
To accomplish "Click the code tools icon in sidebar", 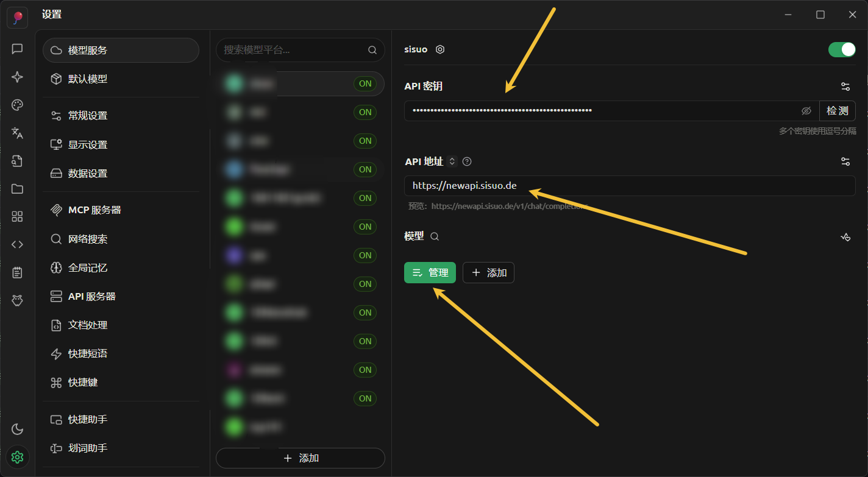I will (17, 244).
